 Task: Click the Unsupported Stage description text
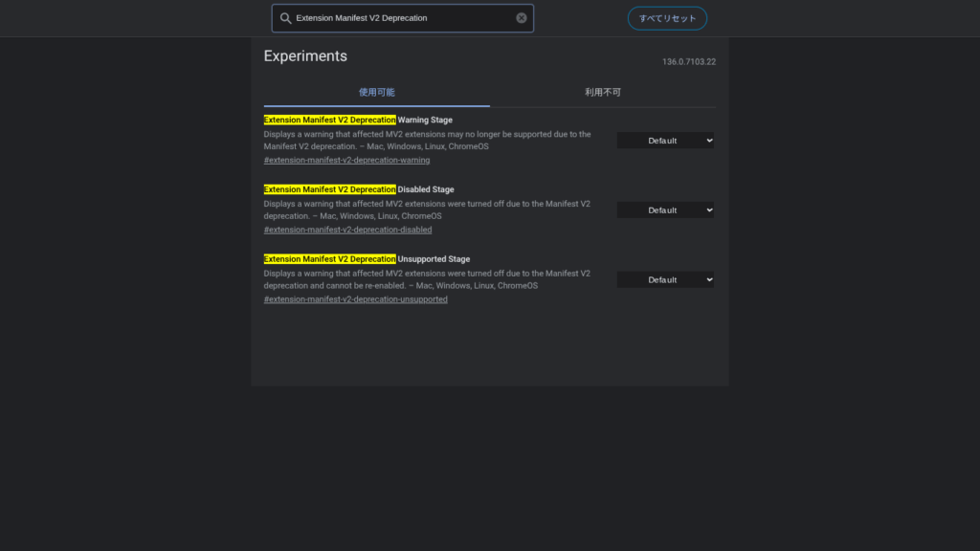427,279
